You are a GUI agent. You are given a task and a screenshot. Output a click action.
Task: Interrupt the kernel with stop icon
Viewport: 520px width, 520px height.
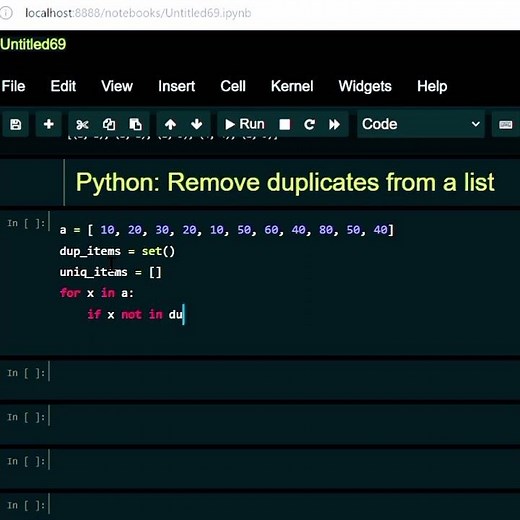[284, 125]
